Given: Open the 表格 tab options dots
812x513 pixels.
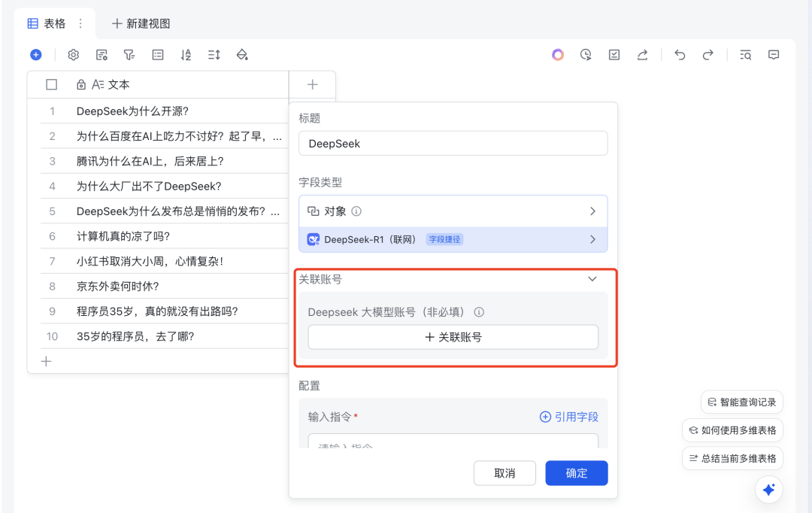Looking at the screenshot, I should point(80,23).
